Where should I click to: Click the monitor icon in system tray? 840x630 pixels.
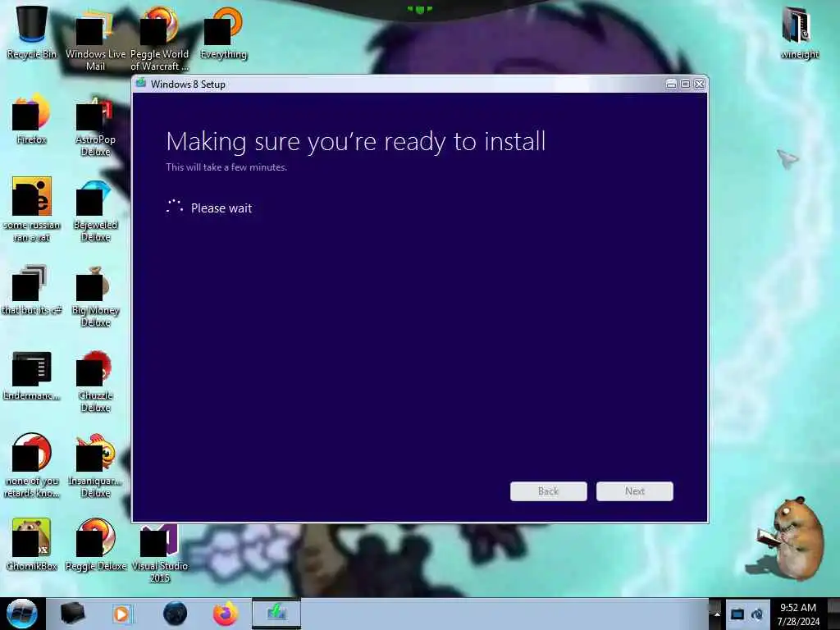(x=737, y=614)
